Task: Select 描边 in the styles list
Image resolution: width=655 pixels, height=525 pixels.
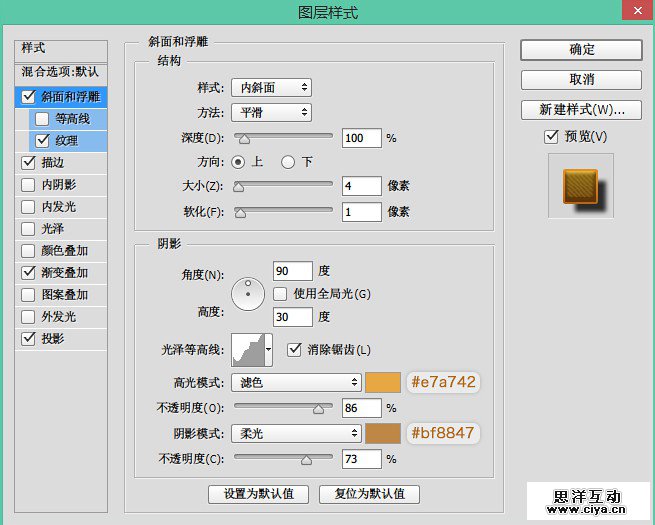Action: click(x=54, y=162)
